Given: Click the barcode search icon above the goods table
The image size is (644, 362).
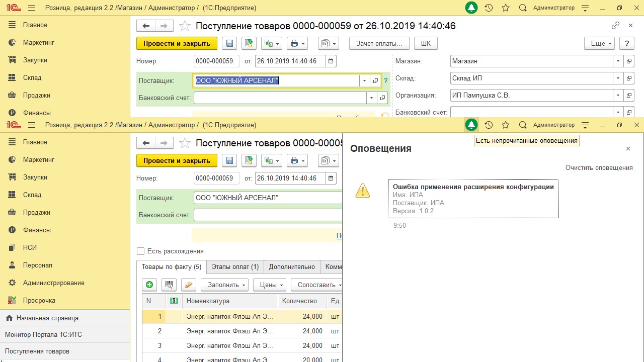Looking at the screenshot, I should [x=169, y=285].
